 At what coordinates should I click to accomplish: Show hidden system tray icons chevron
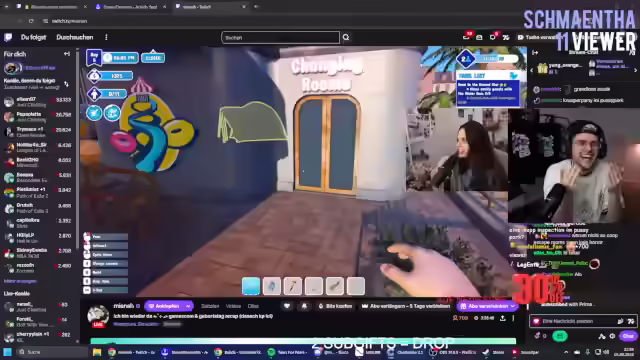point(566,352)
